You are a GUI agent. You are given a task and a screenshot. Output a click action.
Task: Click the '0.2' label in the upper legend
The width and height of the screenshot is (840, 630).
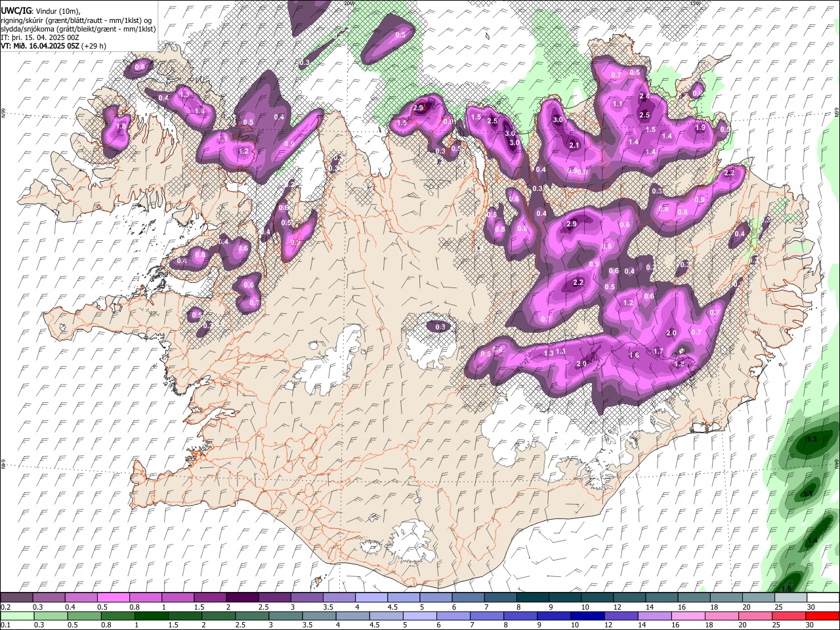(5, 607)
